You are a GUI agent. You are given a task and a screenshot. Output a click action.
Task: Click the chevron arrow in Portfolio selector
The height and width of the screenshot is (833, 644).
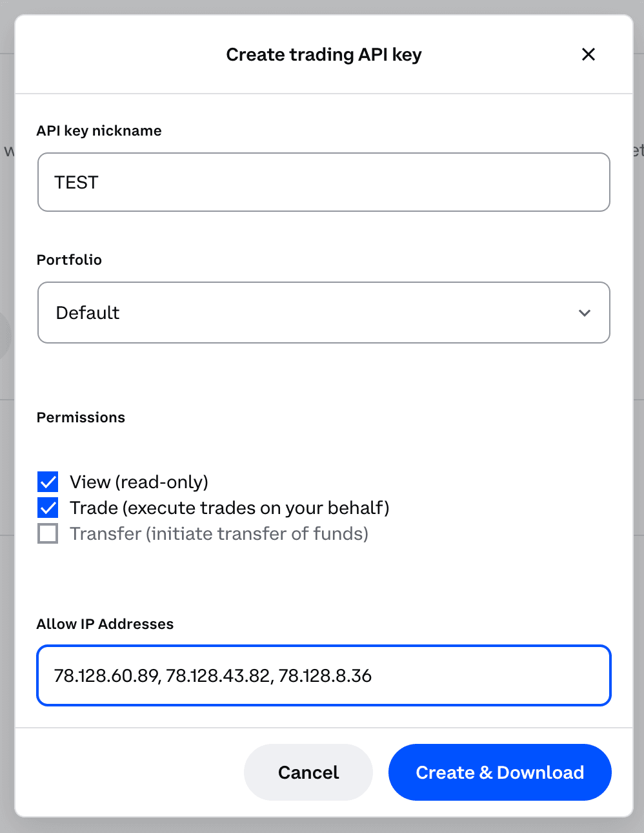[x=585, y=313]
